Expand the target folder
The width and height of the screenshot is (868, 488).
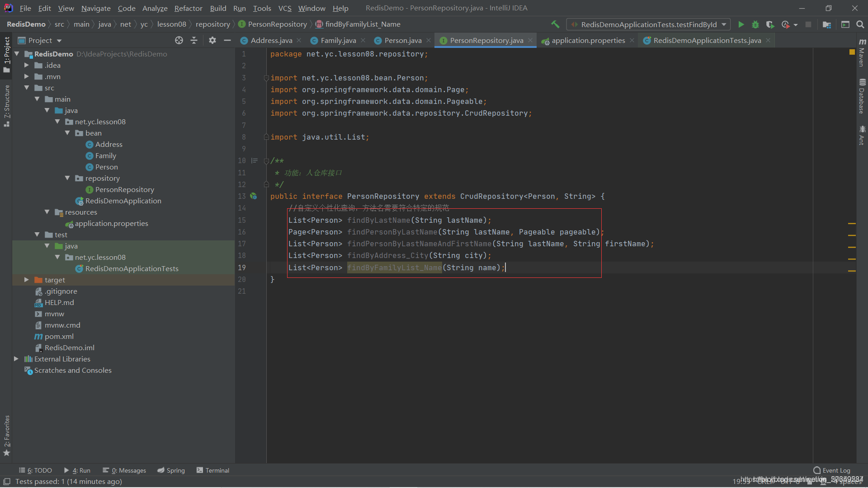pos(27,280)
